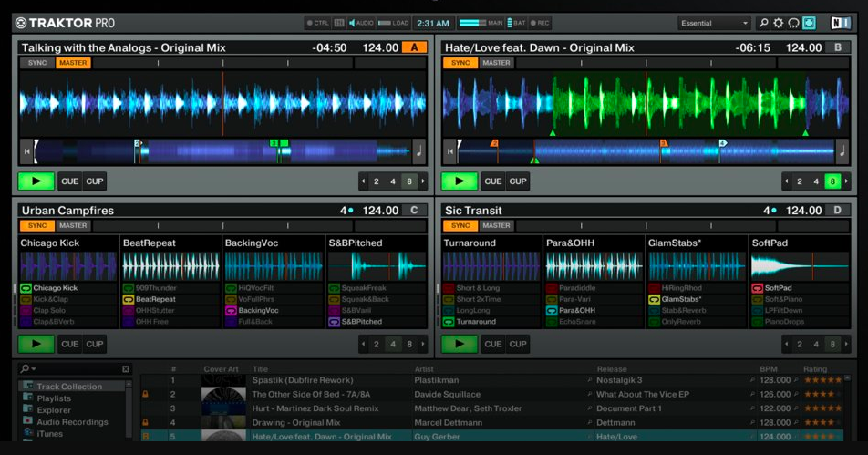Viewport: 868px width, 455px height.
Task: Increase loop size arrow on deck D
Action: (846, 344)
